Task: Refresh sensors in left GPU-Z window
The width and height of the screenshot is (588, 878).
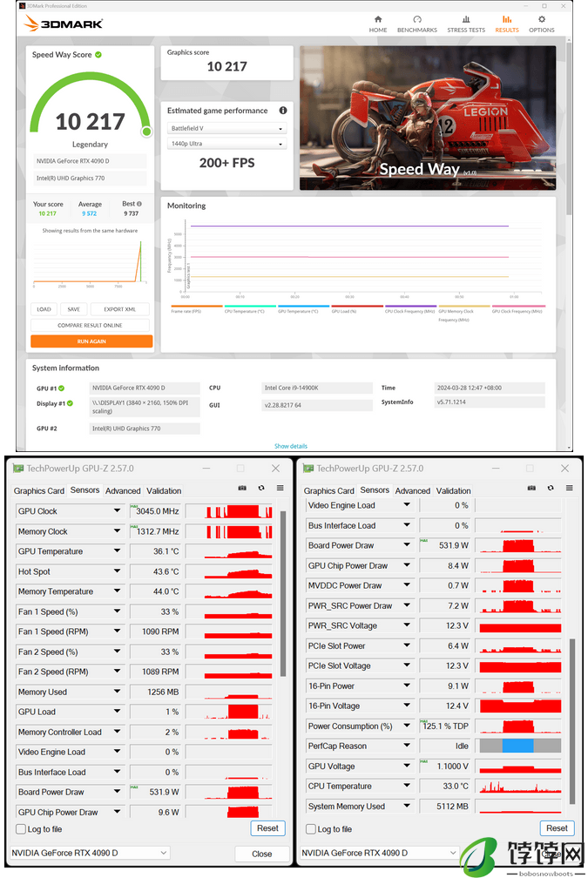Action: [x=261, y=488]
